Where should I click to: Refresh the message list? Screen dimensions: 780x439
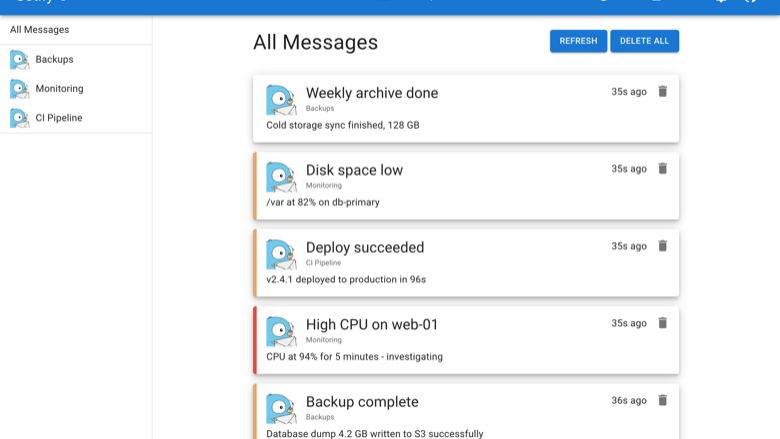tap(578, 41)
